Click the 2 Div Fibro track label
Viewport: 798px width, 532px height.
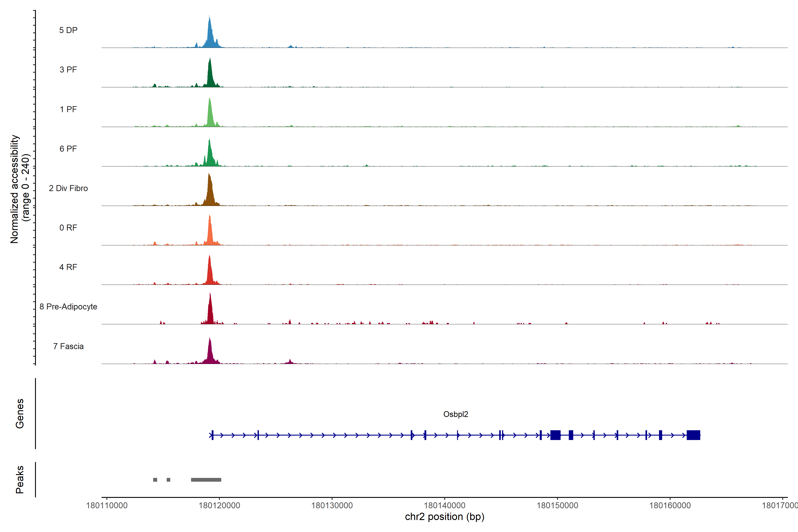(68, 188)
